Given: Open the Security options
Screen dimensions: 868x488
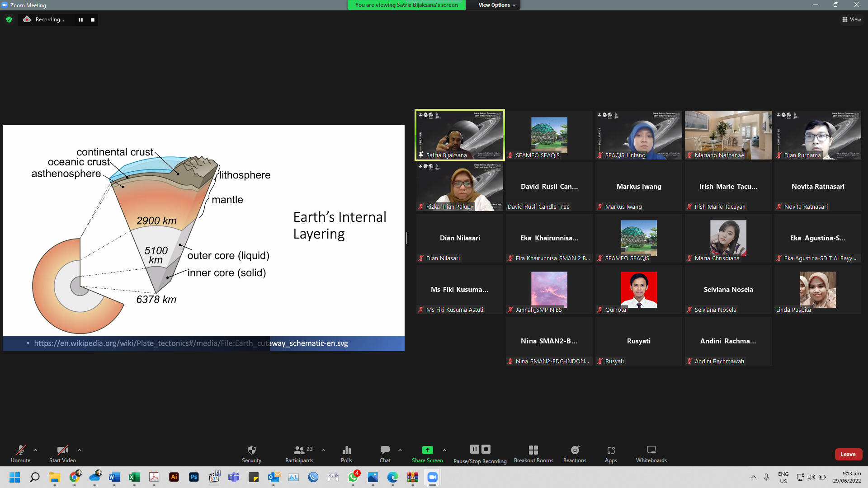Looking at the screenshot, I should click(x=251, y=453).
